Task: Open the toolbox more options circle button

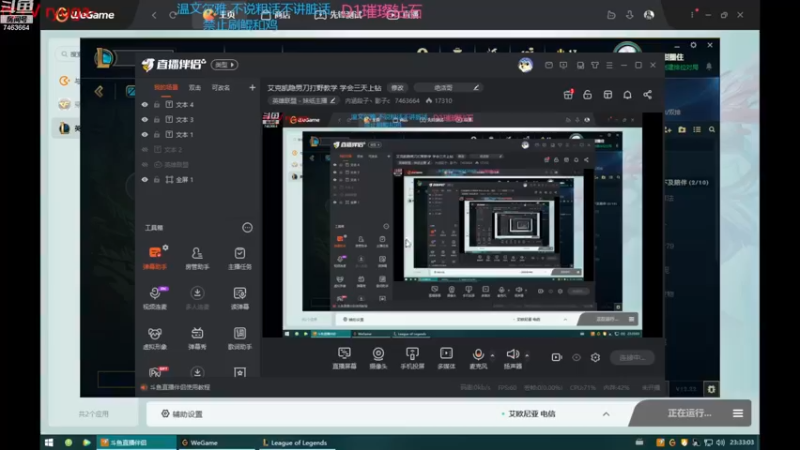Action: point(247,228)
